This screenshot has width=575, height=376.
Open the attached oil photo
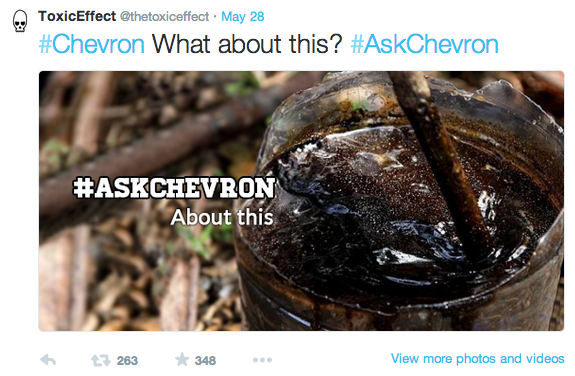tap(301, 201)
